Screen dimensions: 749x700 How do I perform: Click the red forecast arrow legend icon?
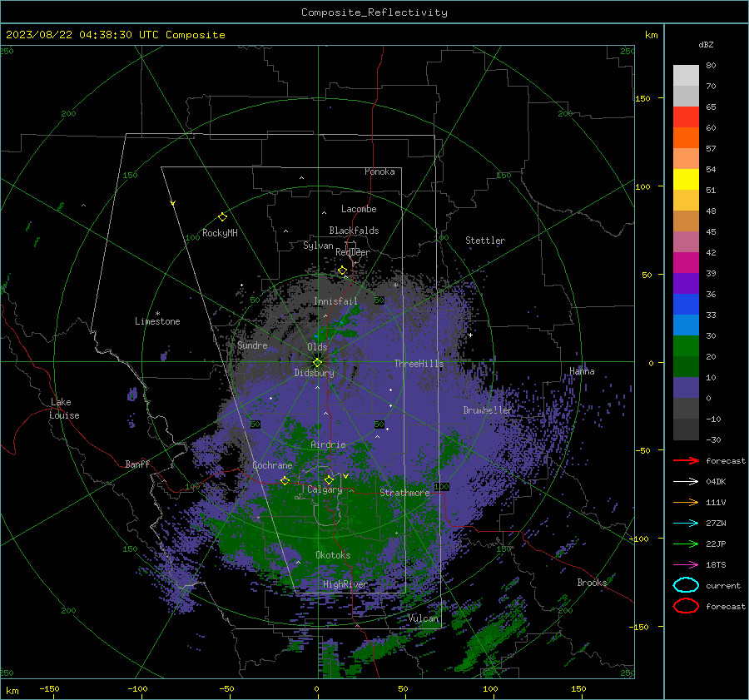click(x=686, y=460)
